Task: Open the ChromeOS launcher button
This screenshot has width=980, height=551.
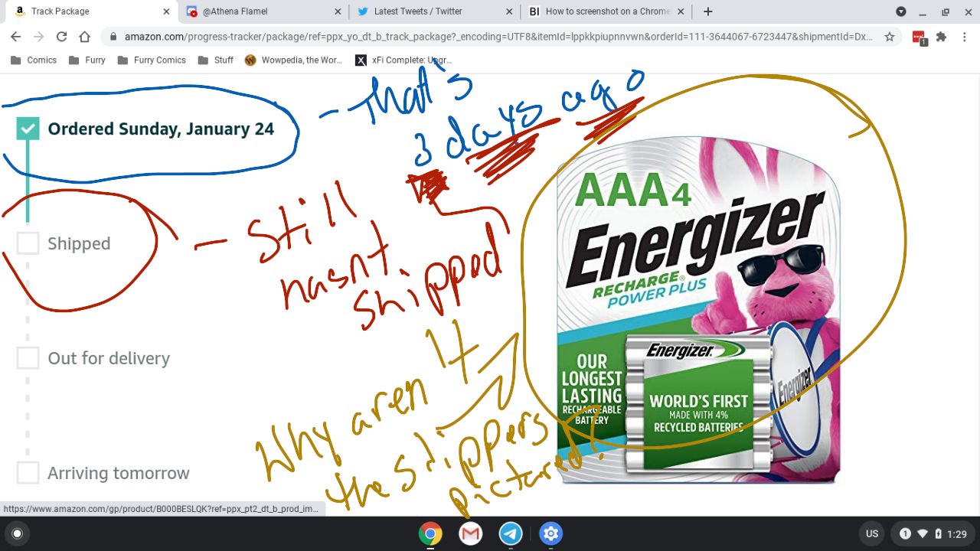Action: (x=18, y=533)
